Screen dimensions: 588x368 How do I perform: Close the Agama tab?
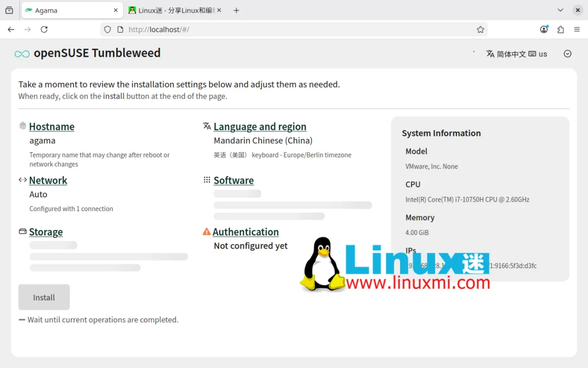115,10
